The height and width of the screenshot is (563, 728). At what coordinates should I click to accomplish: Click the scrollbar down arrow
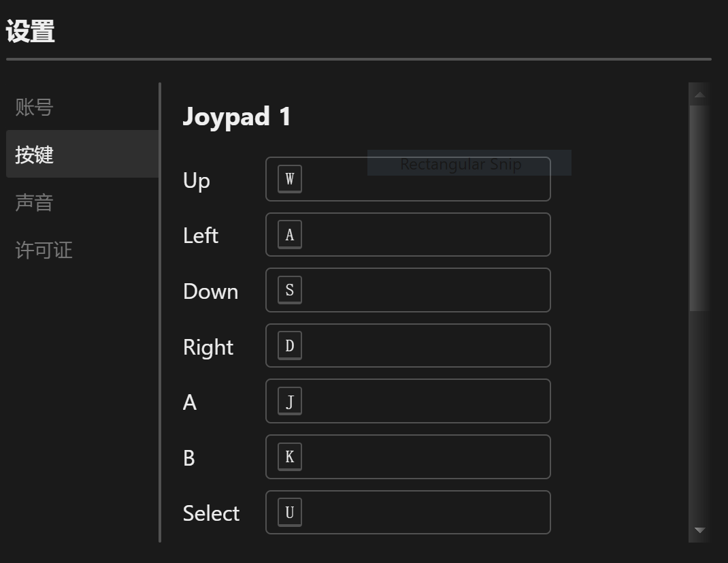[x=699, y=529]
